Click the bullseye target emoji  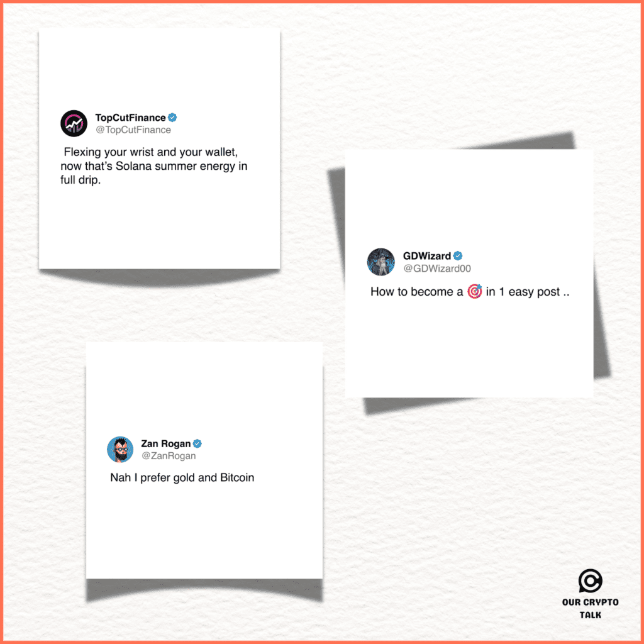pos(475,291)
